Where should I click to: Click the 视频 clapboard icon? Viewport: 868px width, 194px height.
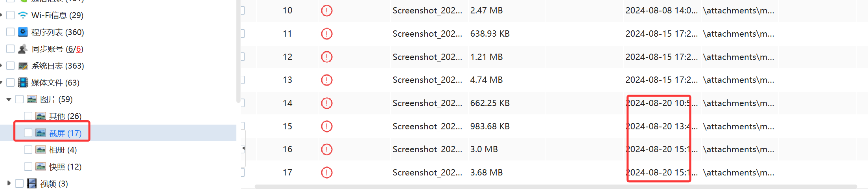click(32, 184)
